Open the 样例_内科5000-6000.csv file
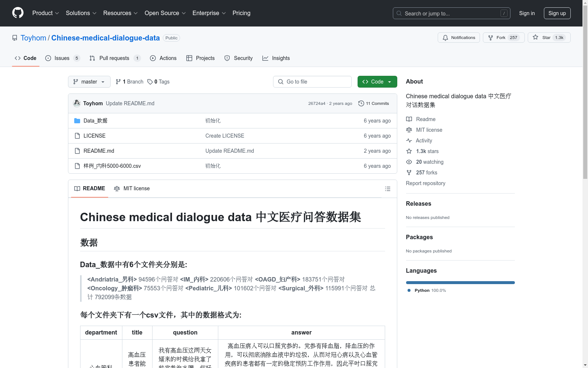The width and height of the screenshot is (588, 368). click(112, 166)
